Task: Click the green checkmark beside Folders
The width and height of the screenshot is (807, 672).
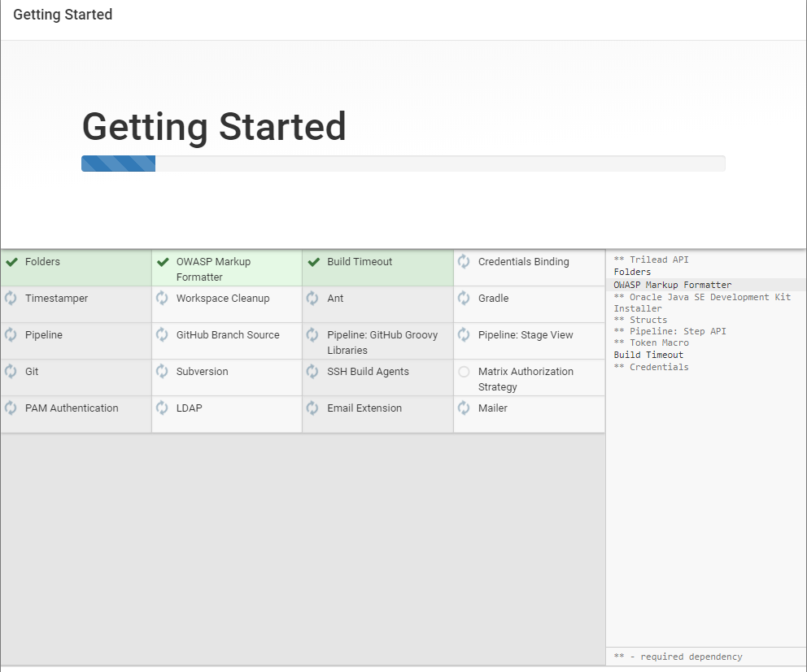Action: (x=11, y=262)
